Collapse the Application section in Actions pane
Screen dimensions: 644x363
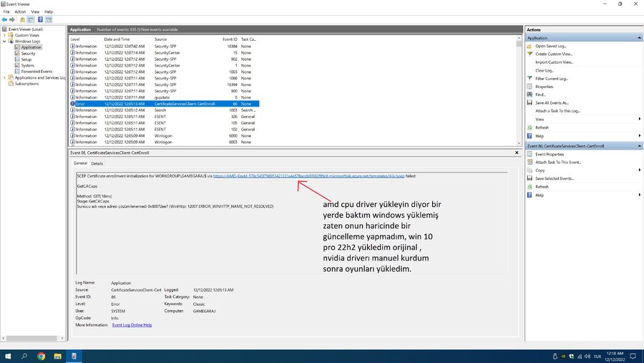[638, 37]
